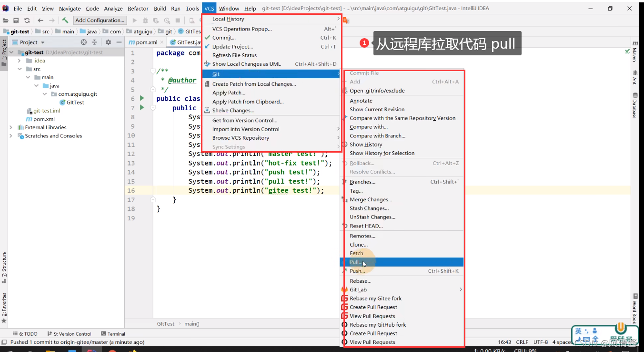The image size is (644, 352).
Task: Select View Pull Requests with GitHub icon
Action: [x=402, y=342]
